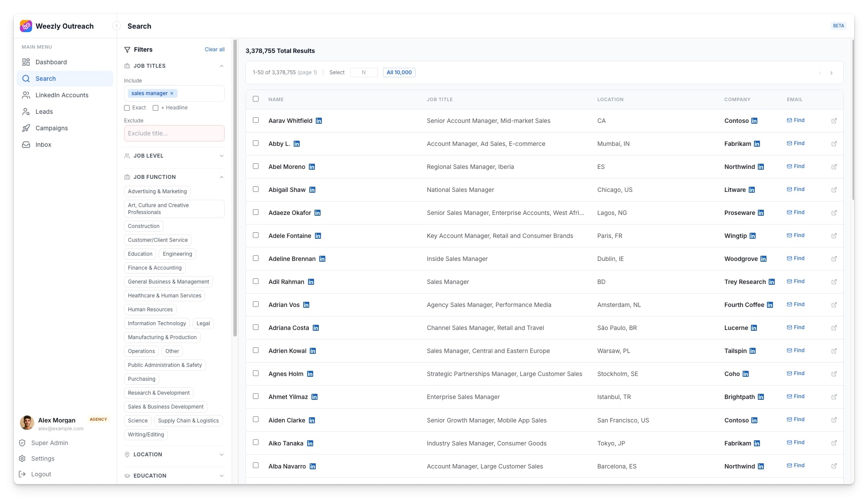Image resolution: width=868 pixels, height=498 pixels.
Task: Collapse the sidebar with the chevron button
Action: [116, 26]
